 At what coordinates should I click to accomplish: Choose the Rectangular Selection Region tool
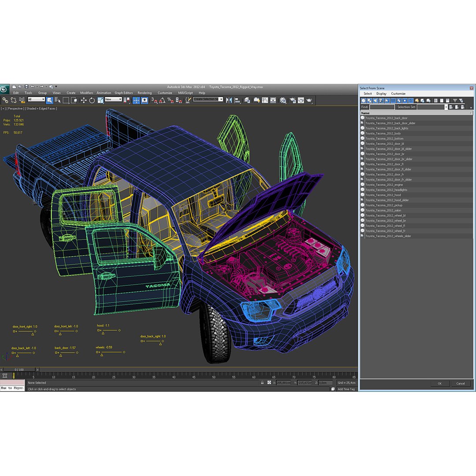coord(66,100)
